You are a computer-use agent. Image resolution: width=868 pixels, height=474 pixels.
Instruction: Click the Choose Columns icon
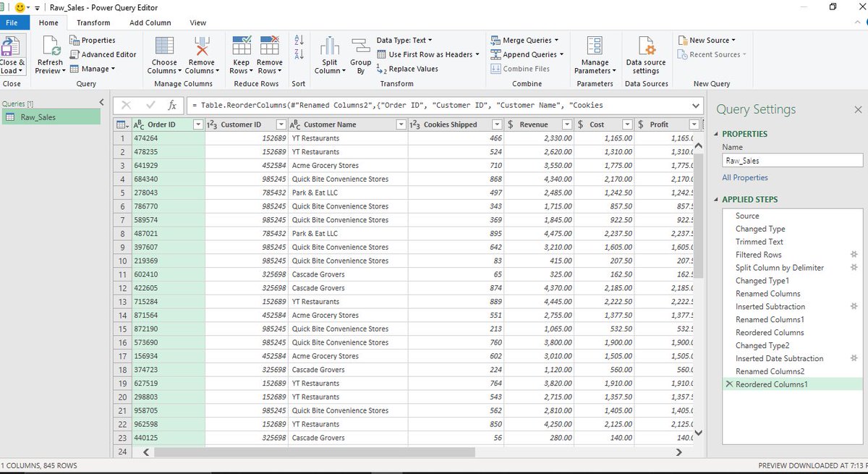(164, 46)
